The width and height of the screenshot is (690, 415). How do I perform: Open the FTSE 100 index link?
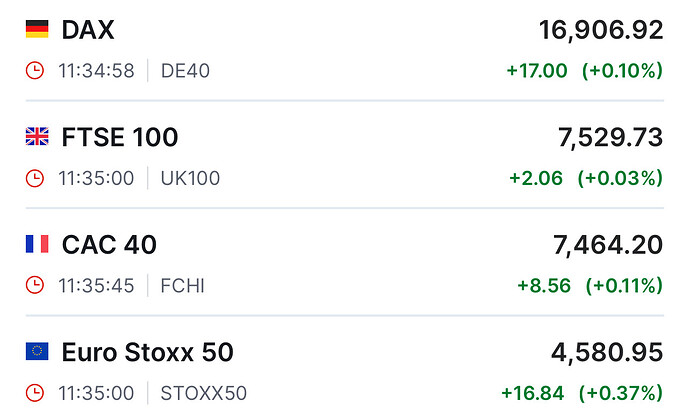(120, 137)
